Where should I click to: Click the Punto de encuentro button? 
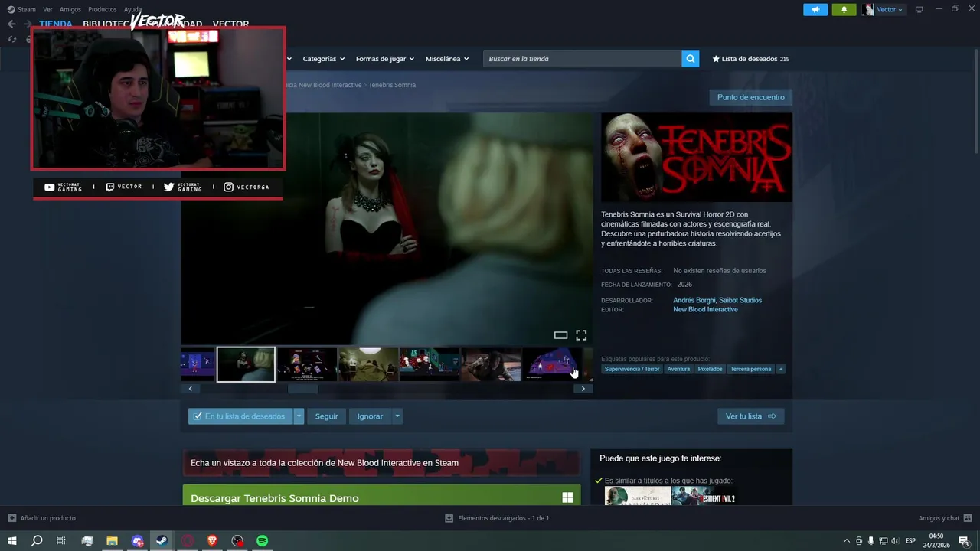point(750,97)
